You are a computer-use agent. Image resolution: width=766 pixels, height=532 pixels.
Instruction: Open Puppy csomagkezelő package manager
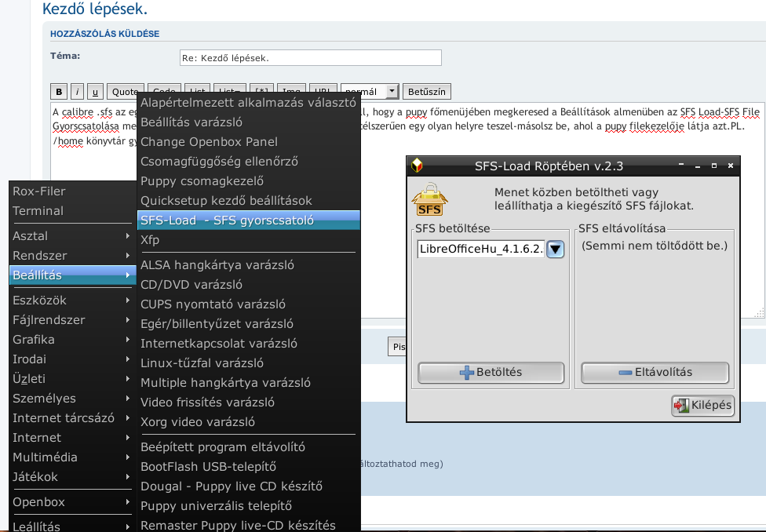tap(249, 180)
